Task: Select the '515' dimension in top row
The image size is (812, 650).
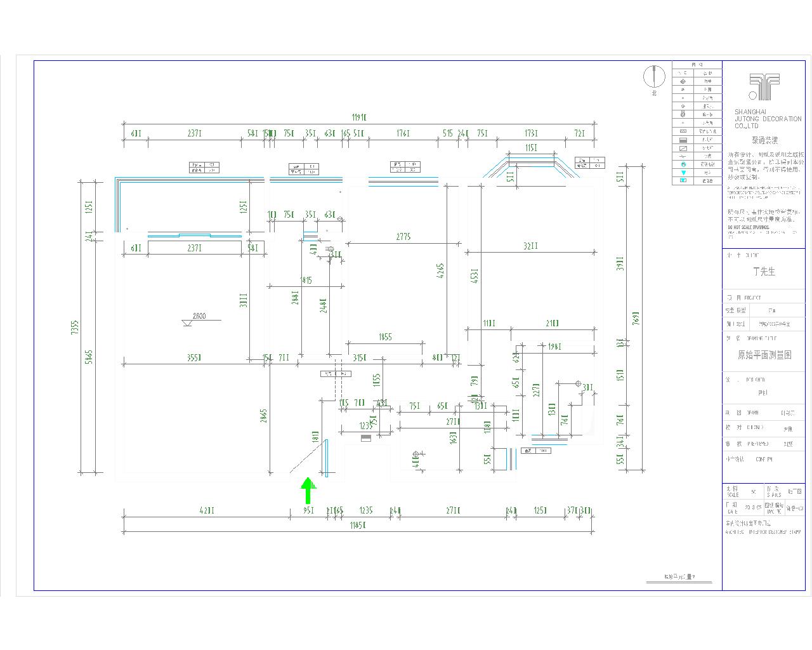Action: point(448,133)
